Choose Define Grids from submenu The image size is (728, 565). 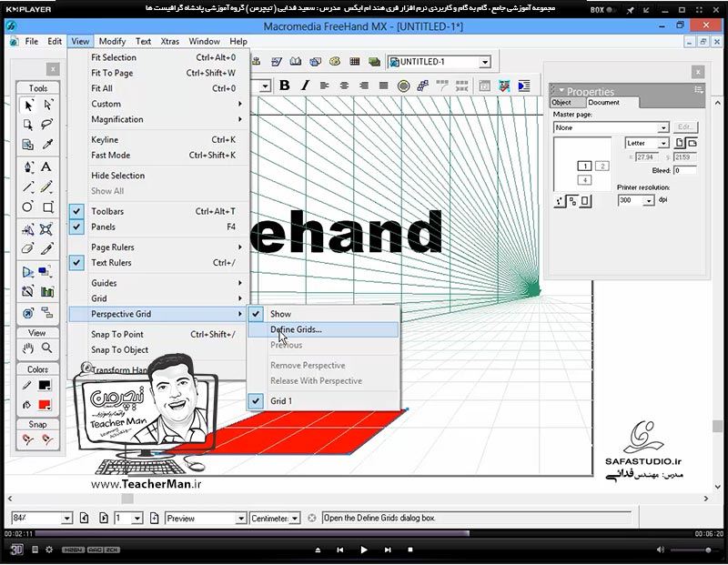click(323, 329)
